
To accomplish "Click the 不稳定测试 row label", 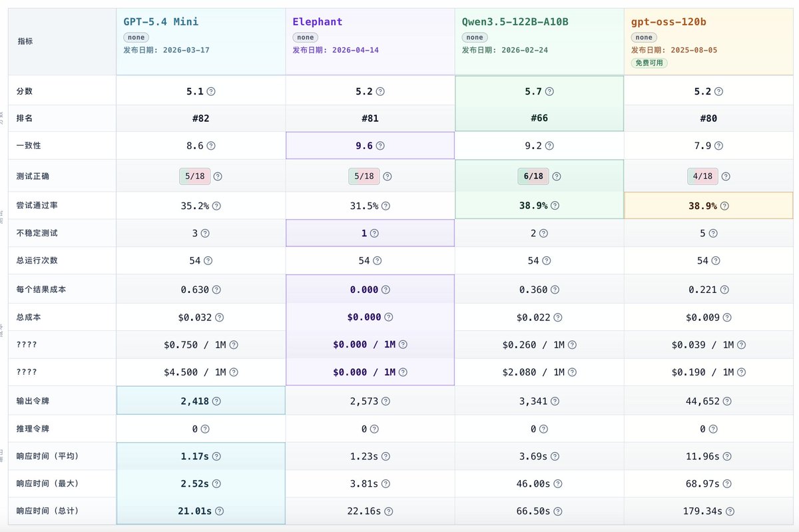I will [x=37, y=233].
